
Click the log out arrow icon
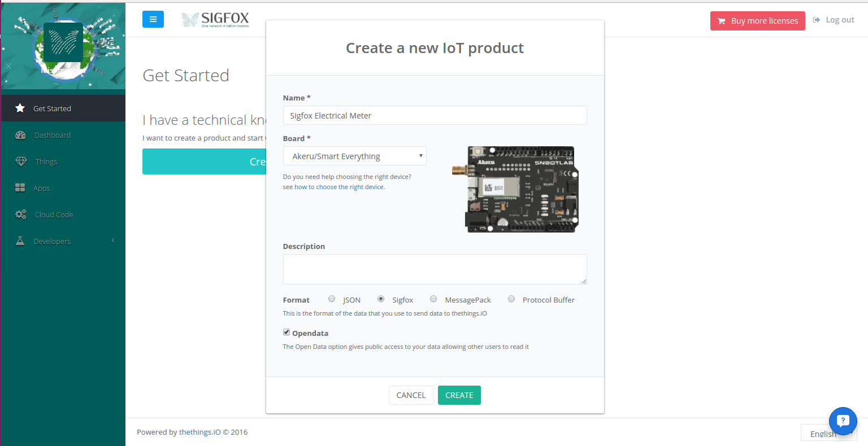tap(817, 20)
